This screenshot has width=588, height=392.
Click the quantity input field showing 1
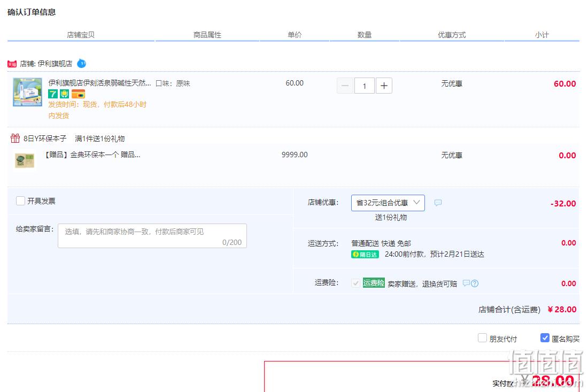click(364, 86)
